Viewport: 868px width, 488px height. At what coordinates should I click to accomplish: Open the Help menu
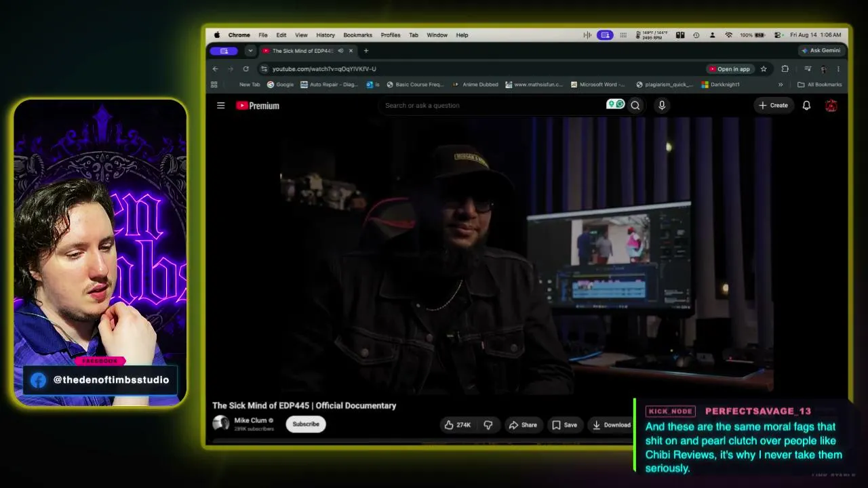(x=462, y=35)
